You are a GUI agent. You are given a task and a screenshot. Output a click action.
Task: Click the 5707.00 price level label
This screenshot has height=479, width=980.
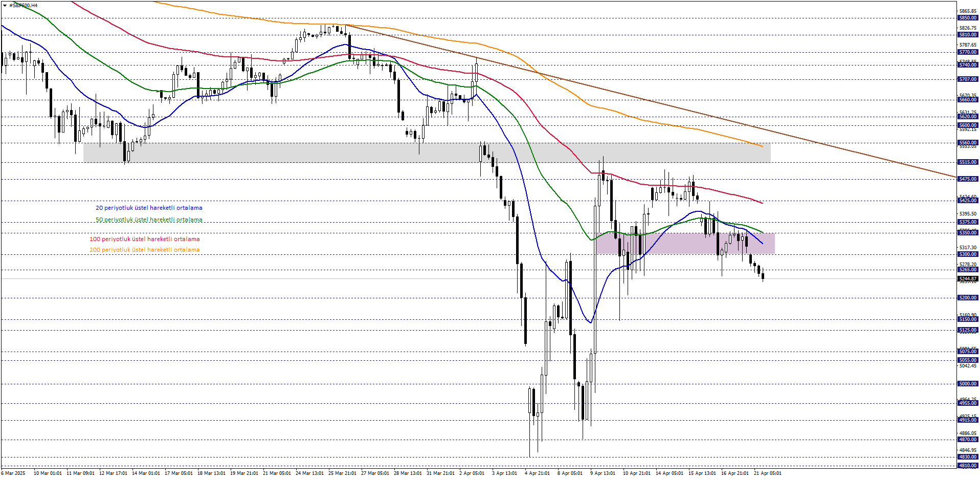pyautogui.click(x=968, y=79)
